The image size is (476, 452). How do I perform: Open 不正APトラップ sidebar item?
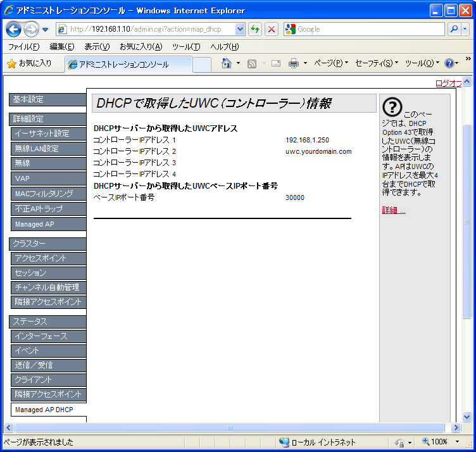49,209
